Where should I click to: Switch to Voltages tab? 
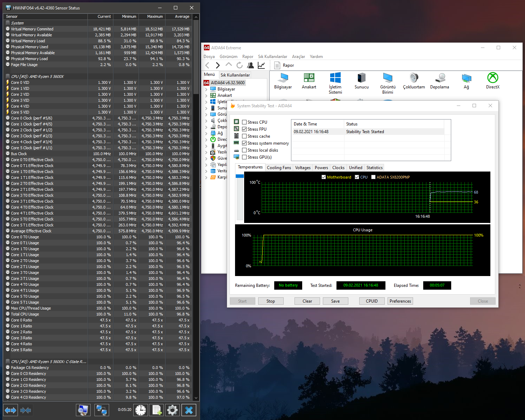[303, 168]
